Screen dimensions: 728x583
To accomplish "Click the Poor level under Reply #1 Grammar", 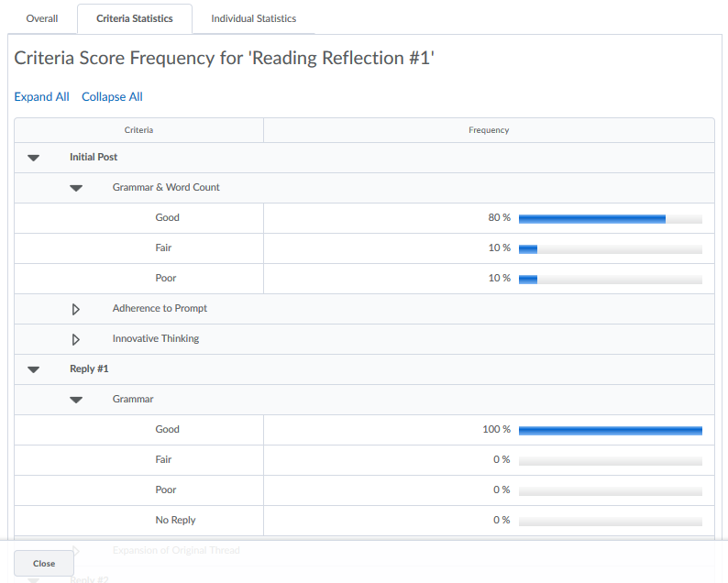I will coord(166,489).
